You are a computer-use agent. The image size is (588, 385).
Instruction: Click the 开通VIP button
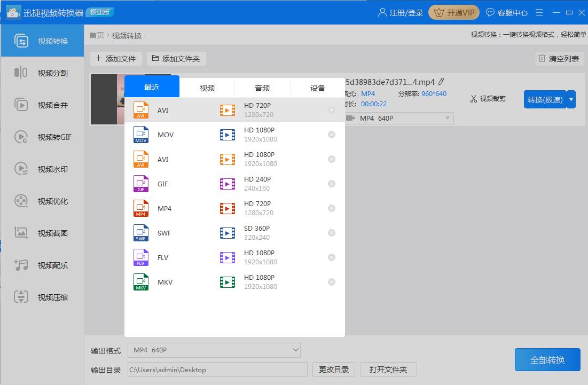[453, 12]
